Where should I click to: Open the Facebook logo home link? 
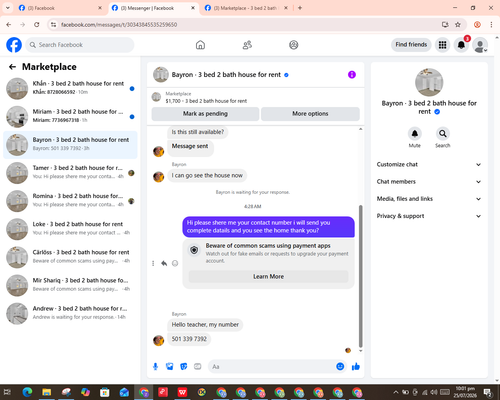14,45
